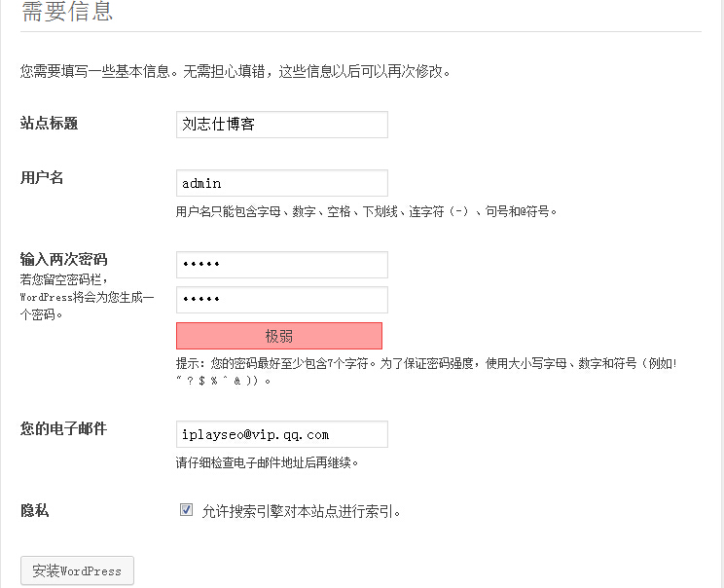The height and width of the screenshot is (588, 724).
Task: Select the first password field
Action: pyautogui.click(x=281, y=265)
